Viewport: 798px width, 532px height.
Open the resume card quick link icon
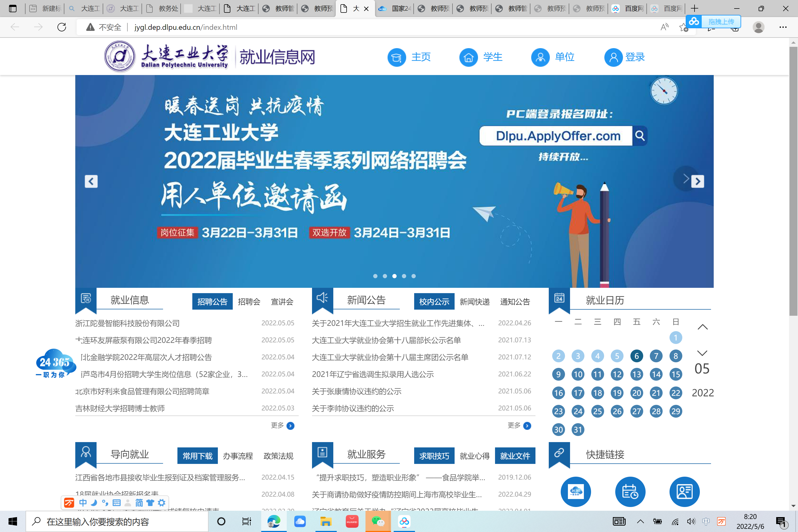684,492
